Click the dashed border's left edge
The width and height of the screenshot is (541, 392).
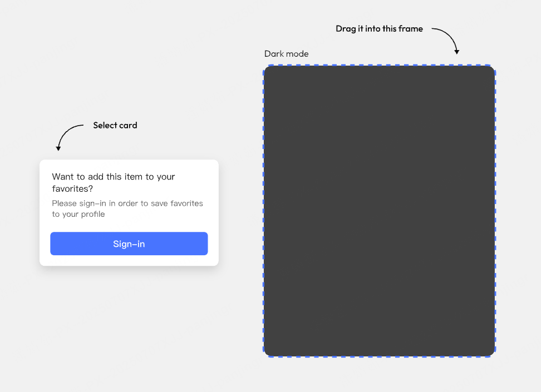tap(264, 211)
